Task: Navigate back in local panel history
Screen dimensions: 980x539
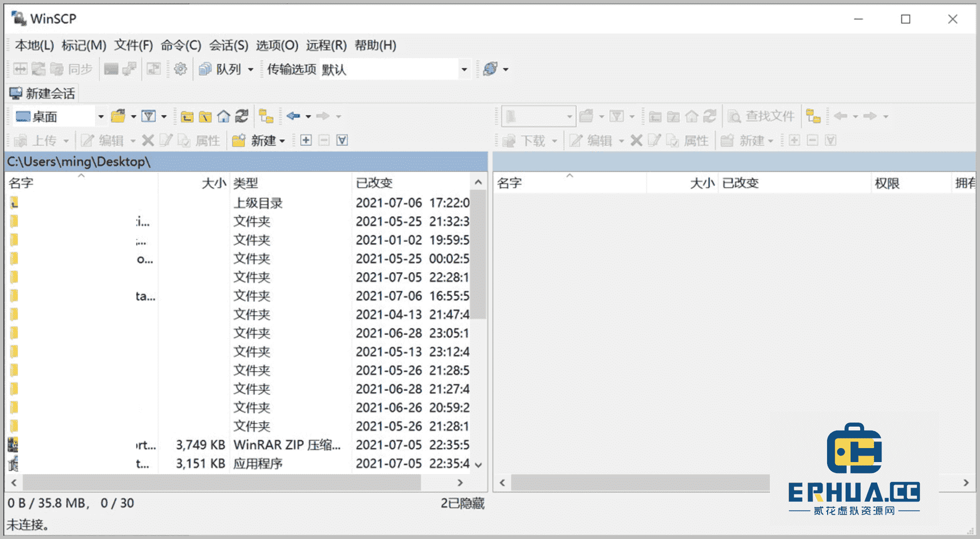Action: (x=293, y=116)
